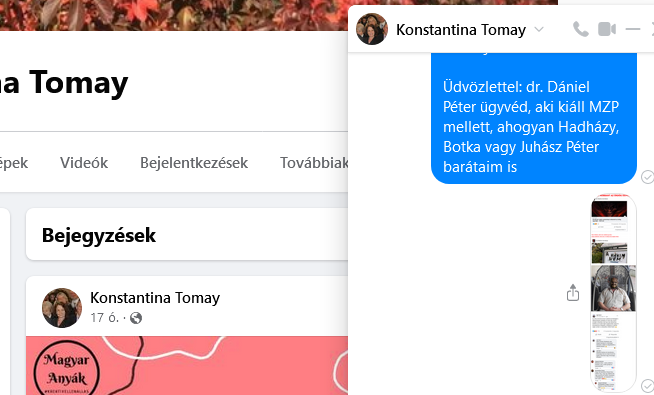Viewport: 654px width, 395px height.
Task: Open Konstantina Tomay name in chat header
Action: pos(461,30)
